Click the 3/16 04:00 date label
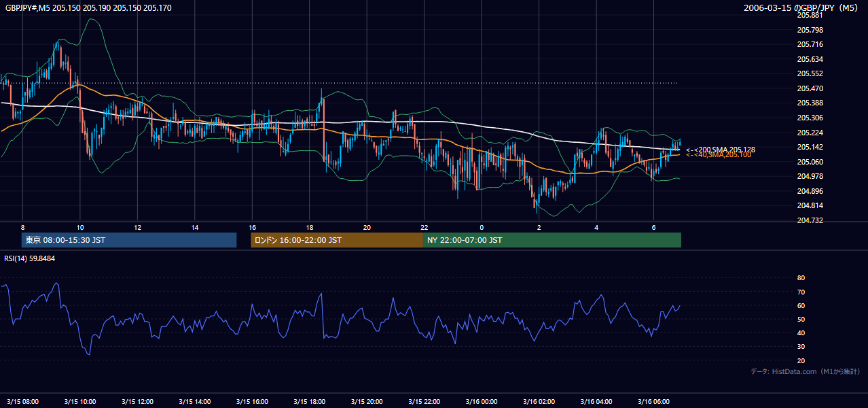This screenshot has height=408, width=868. (x=596, y=402)
